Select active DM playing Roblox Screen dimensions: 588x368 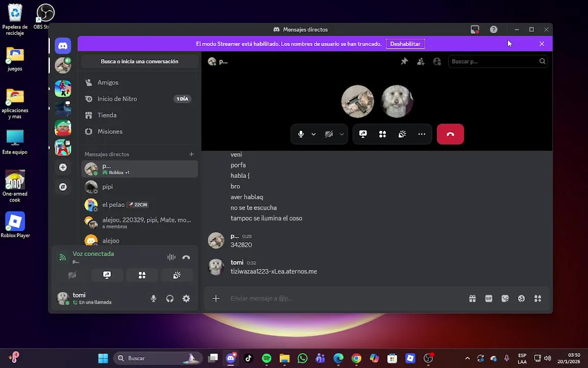139,169
